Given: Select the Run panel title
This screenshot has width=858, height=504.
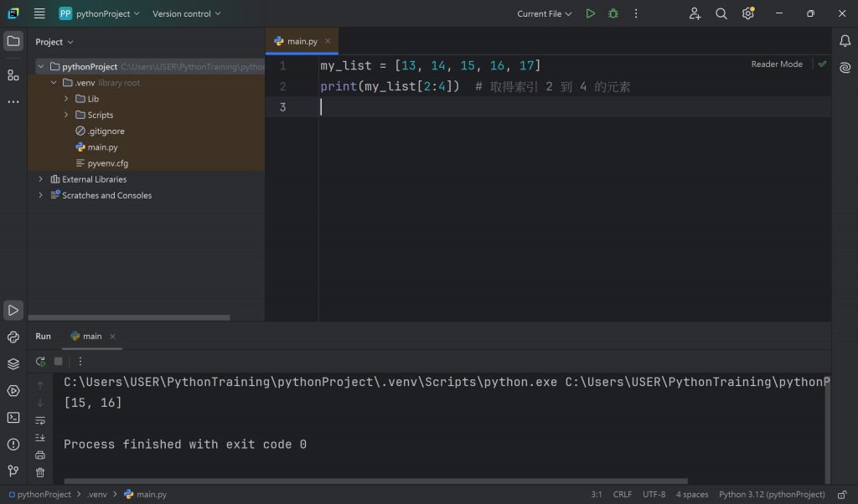Looking at the screenshot, I should tap(44, 337).
